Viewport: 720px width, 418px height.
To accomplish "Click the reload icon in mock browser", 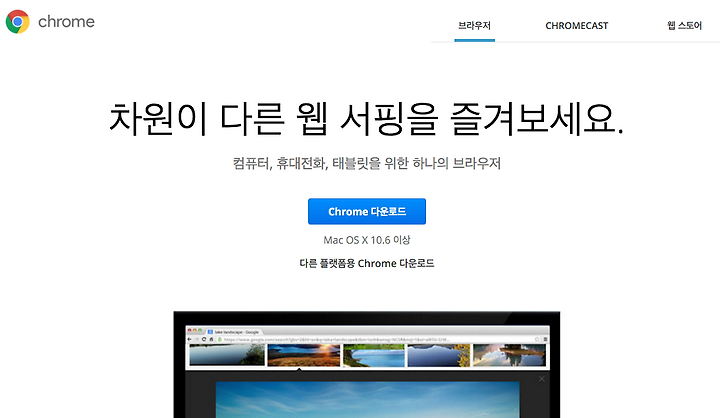I will (x=204, y=339).
